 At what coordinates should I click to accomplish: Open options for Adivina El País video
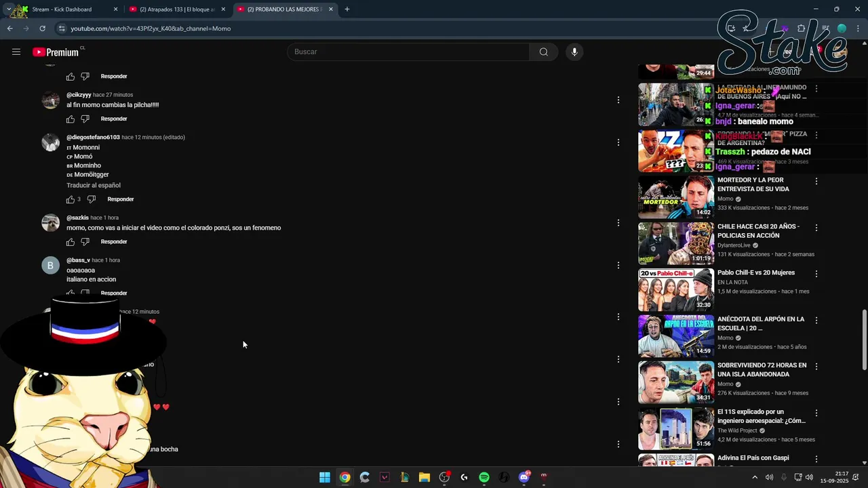(x=816, y=459)
